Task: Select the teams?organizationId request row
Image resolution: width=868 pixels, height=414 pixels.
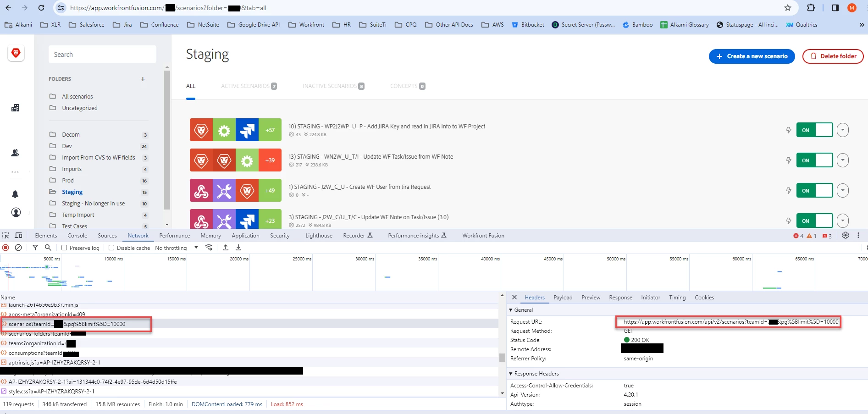Action: (x=249, y=343)
